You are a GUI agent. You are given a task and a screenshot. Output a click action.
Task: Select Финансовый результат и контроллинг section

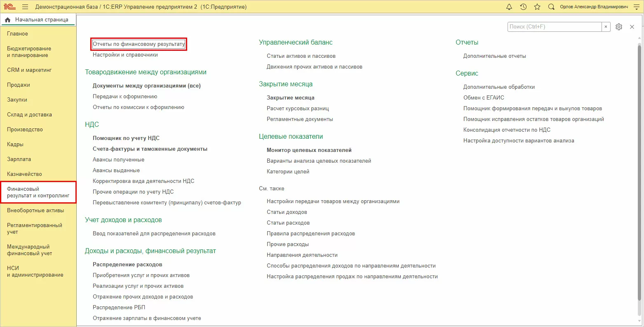click(x=38, y=192)
